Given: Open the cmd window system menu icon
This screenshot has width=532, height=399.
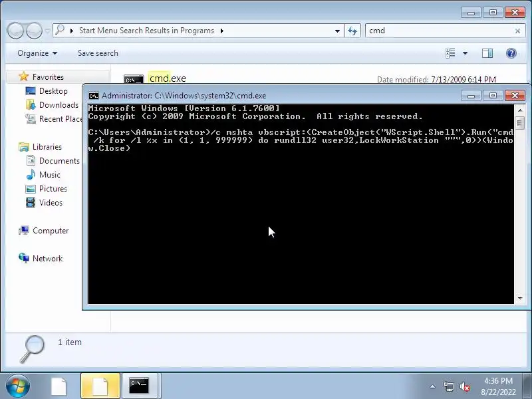Looking at the screenshot, I should pyautogui.click(x=94, y=96).
